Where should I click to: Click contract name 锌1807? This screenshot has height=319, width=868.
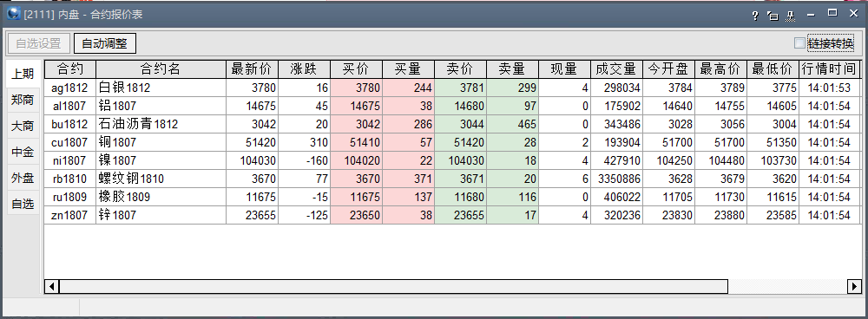pyautogui.click(x=161, y=216)
